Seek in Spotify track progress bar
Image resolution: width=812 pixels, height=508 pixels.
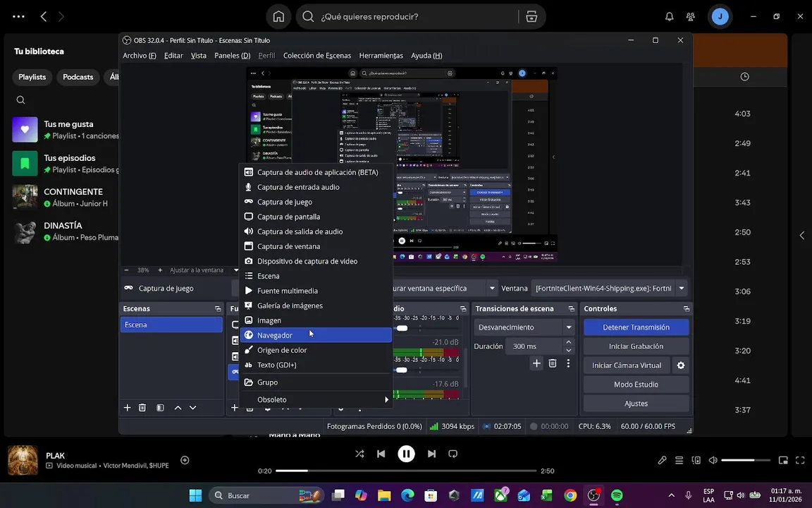click(x=406, y=471)
